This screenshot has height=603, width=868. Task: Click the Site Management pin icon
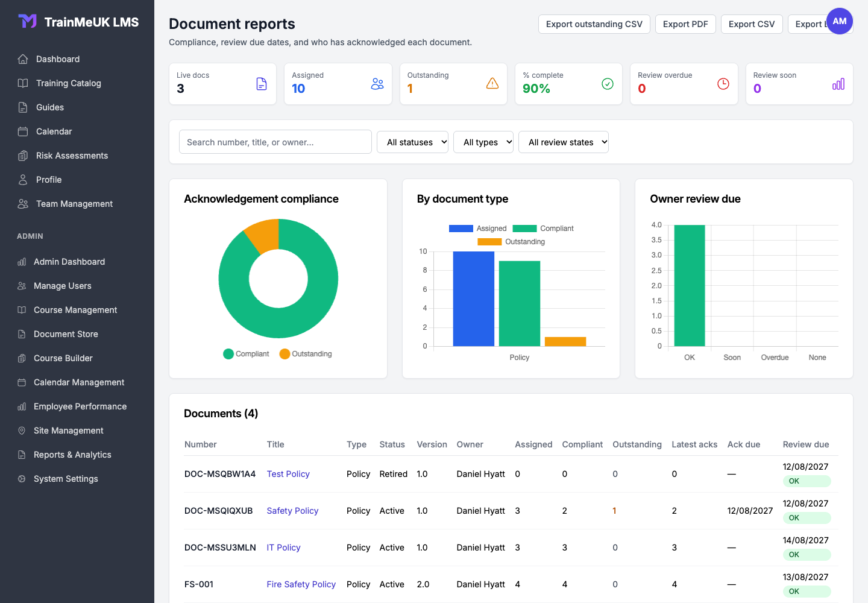pos(22,431)
